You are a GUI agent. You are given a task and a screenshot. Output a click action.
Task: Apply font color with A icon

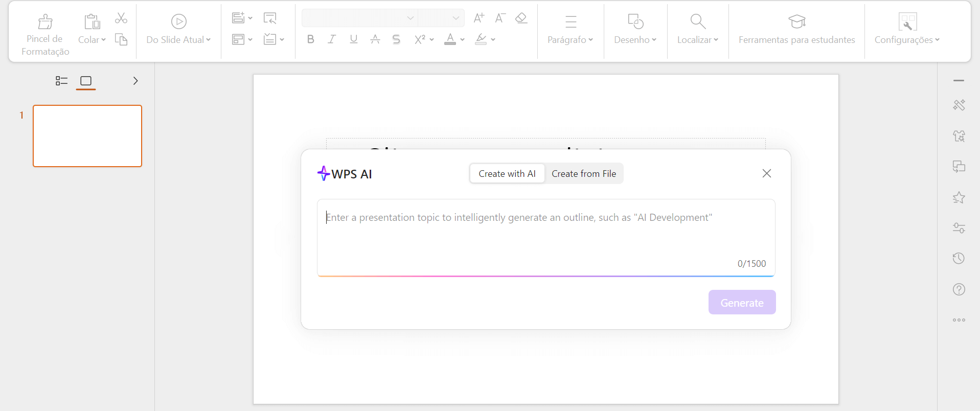tap(450, 39)
